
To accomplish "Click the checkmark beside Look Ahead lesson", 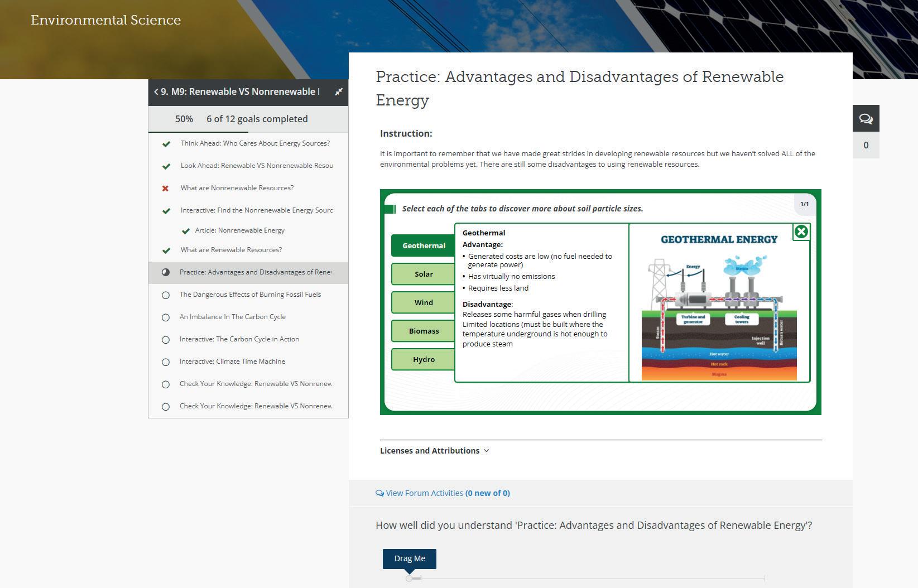I will (166, 166).
